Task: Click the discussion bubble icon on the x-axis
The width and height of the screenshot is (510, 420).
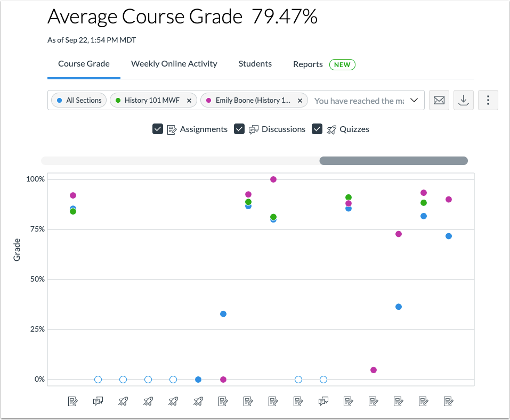Action: [98, 401]
